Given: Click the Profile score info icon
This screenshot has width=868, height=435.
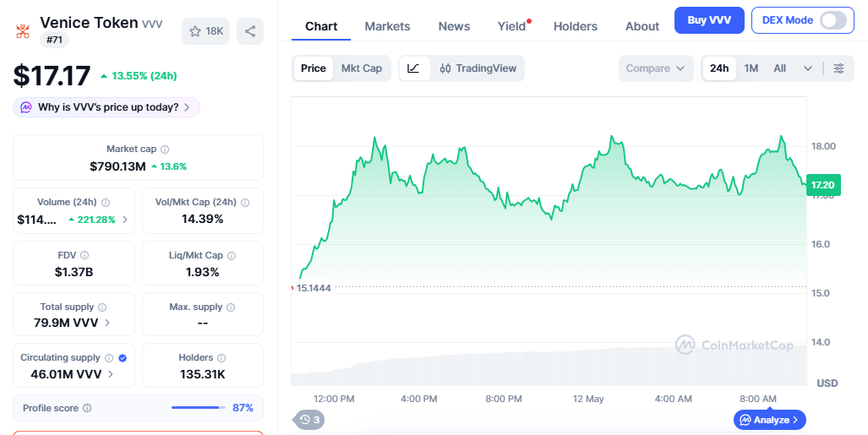Looking at the screenshot, I should [87, 409].
